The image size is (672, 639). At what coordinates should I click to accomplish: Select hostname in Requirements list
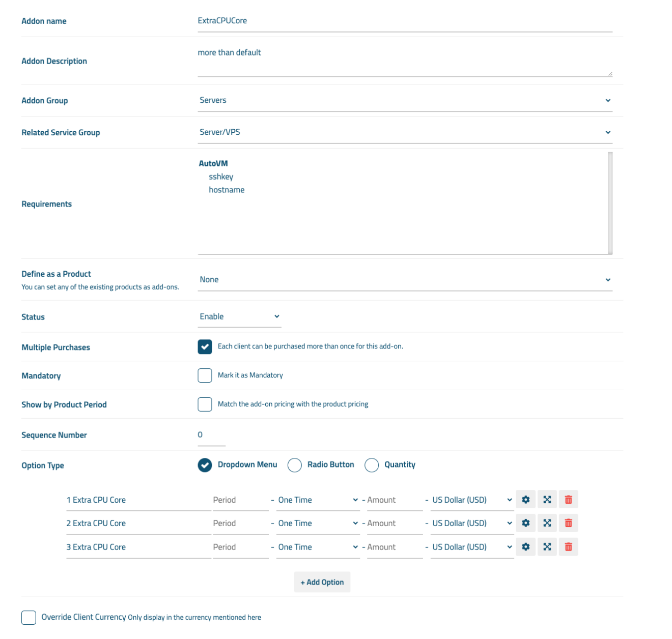[227, 190]
